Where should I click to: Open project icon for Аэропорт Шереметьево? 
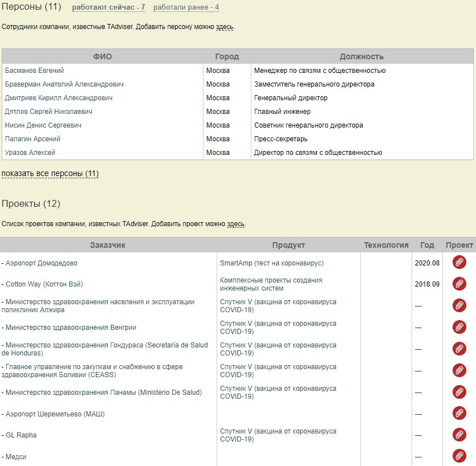459,414
